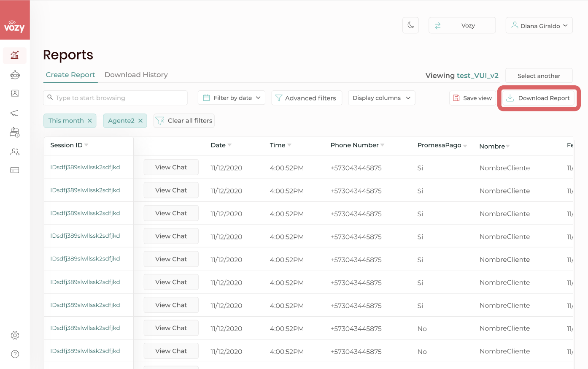588x369 pixels.
Task: Click View Chat in the first row
Action: pyautogui.click(x=171, y=167)
